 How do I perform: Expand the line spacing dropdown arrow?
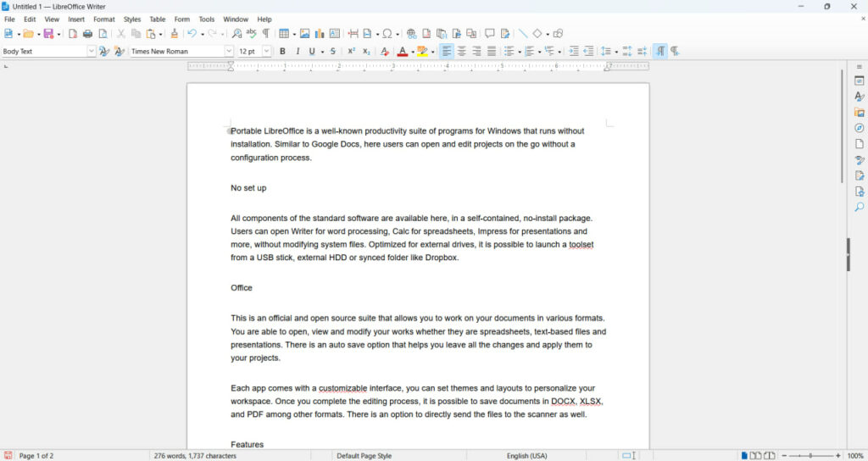(x=616, y=52)
